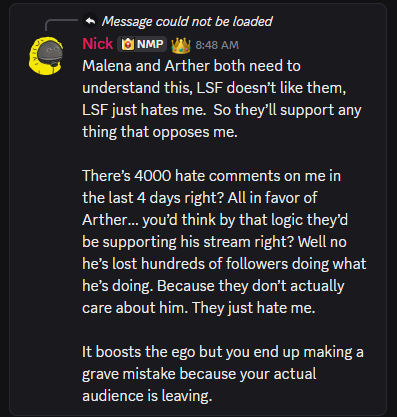Screen dimensions: 397x417
Task: Click the 8:48 AM timestamp
Action: click(217, 45)
